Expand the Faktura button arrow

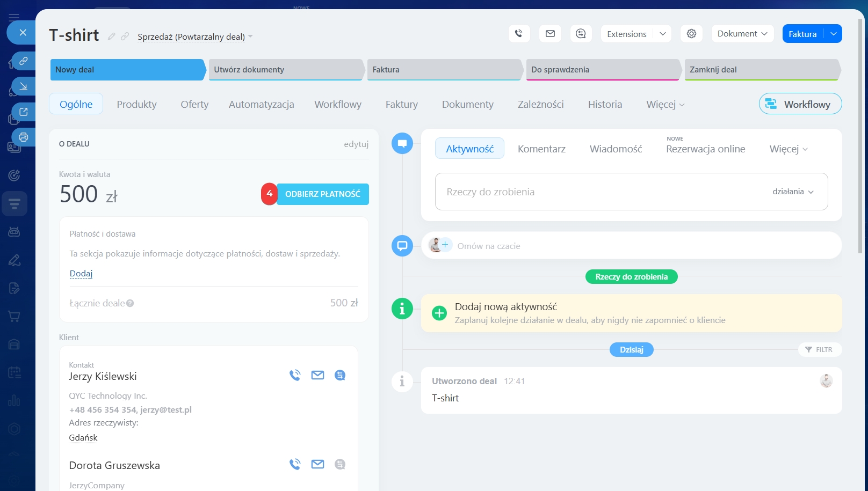[833, 34]
